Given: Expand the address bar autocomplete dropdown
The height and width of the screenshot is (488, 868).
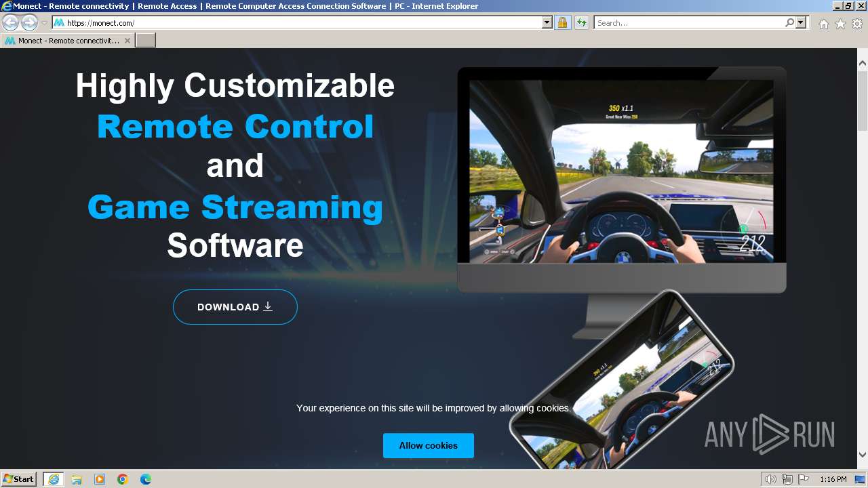Looking at the screenshot, I should coord(547,23).
